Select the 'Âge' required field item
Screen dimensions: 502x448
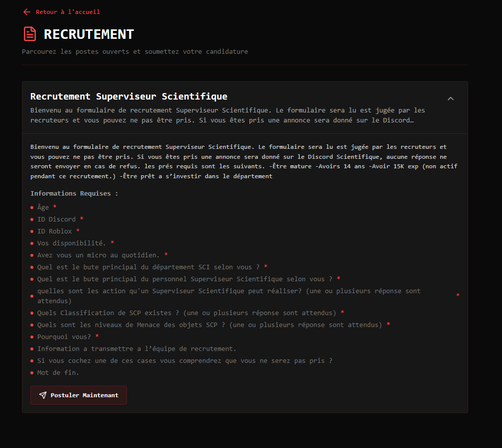pyautogui.click(x=43, y=207)
